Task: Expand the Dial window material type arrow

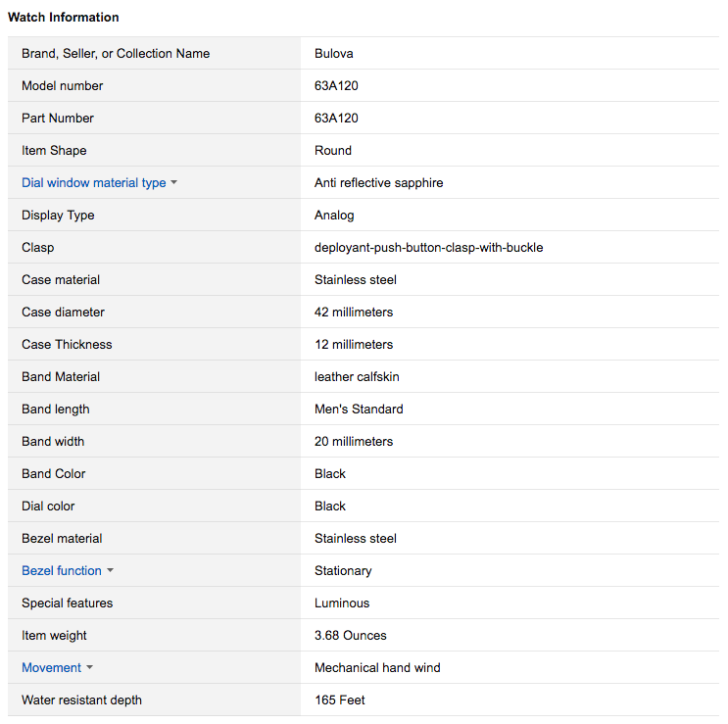Action: [174, 183]
